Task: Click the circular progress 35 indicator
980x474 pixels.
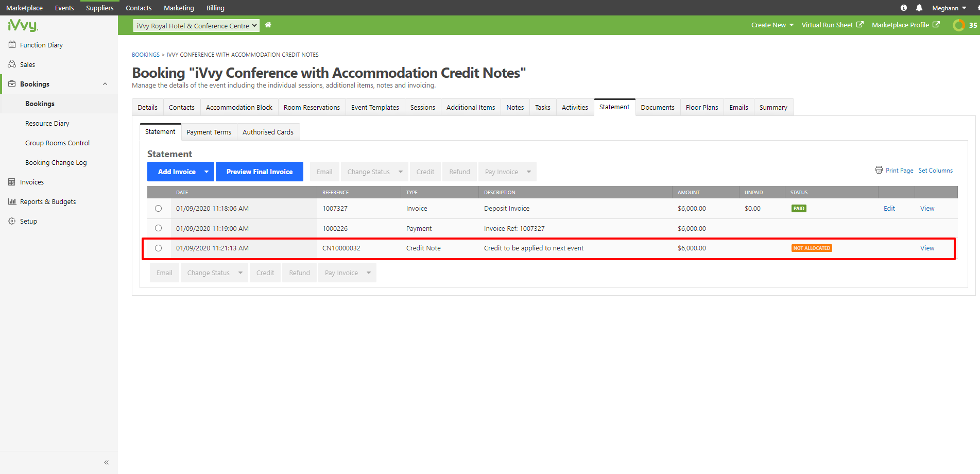Action: point(959,25)
